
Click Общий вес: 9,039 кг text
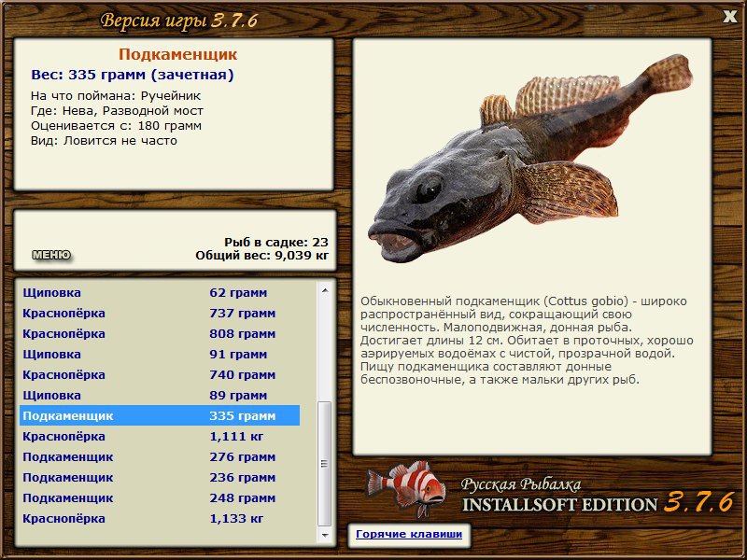coord(262,255)
